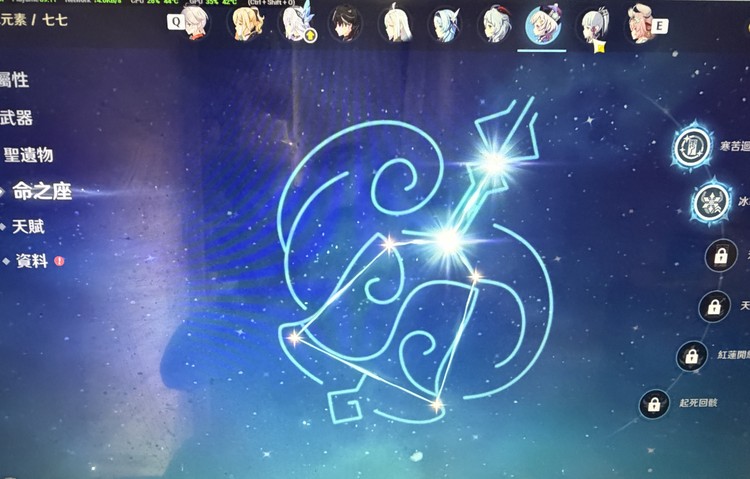The image size is (750, 479).
Task: Select the white-haired character with ice crown
Action: [297, 22]
